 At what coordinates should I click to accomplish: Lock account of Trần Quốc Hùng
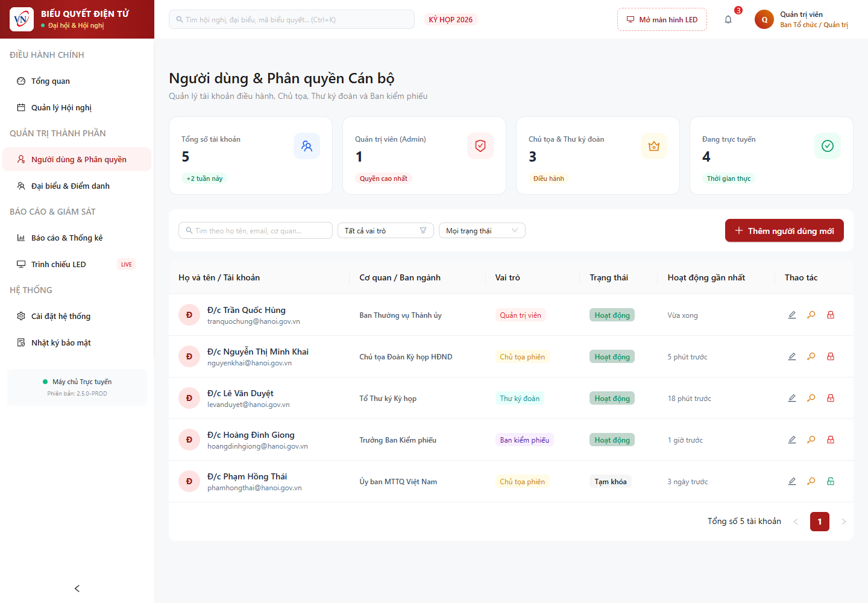click(x=831, y=315)
